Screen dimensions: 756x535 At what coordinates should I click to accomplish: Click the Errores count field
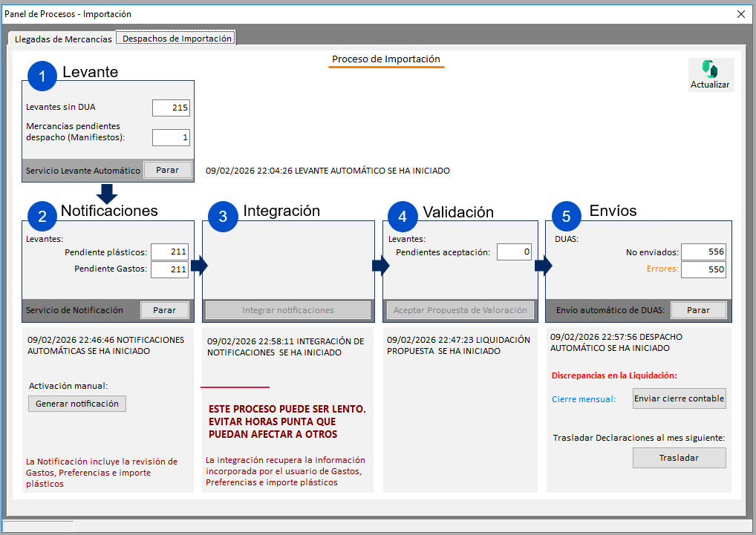click(703, 269)
